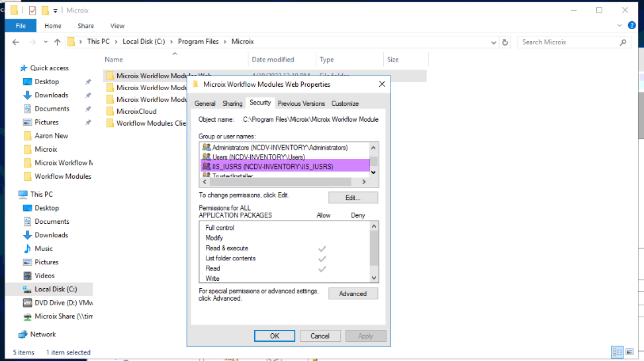The image size is (644, 361).
Task: Select the Microix Share network drive
Action: coord(63,317)
